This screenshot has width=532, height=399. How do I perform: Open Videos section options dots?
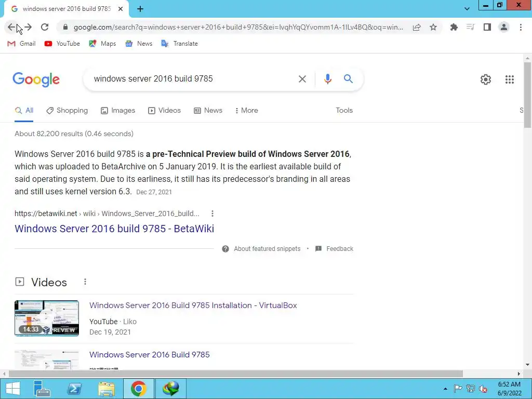point(85,282)
